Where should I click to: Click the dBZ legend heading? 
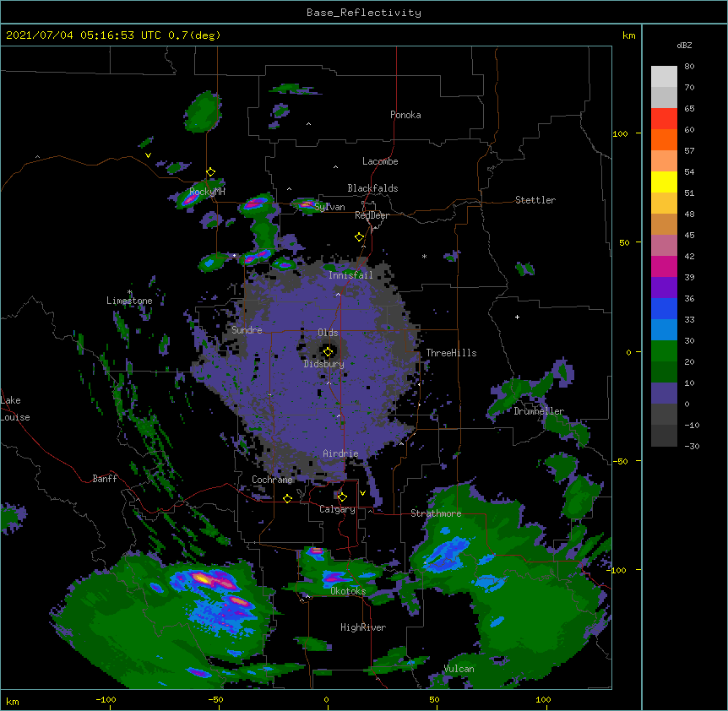coord(684,45)
